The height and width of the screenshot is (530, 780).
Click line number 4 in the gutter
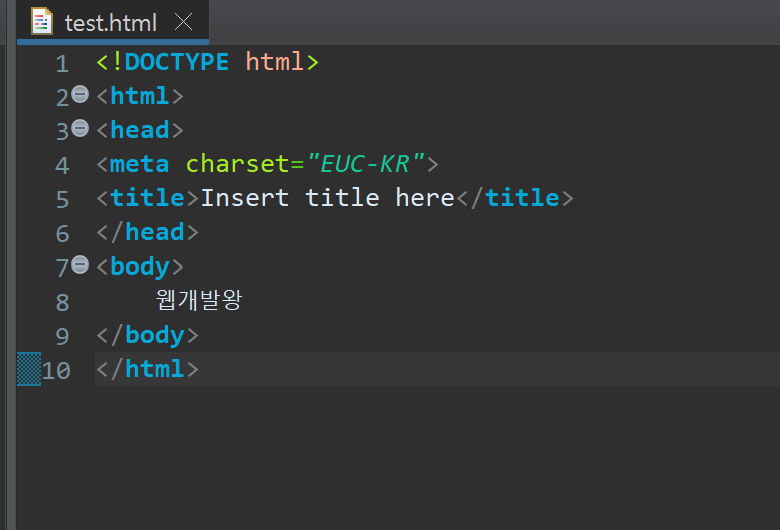pos(62,165)
